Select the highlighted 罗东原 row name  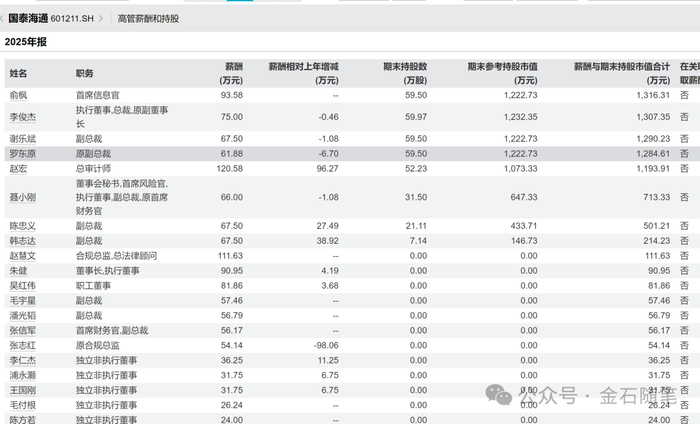[23, 154]
